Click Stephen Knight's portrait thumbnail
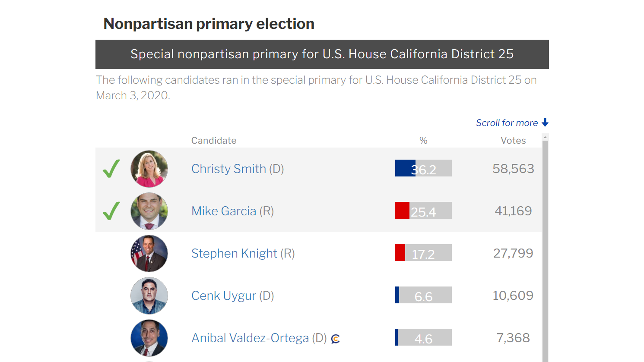The image size is (644, 362). (149, 253)
